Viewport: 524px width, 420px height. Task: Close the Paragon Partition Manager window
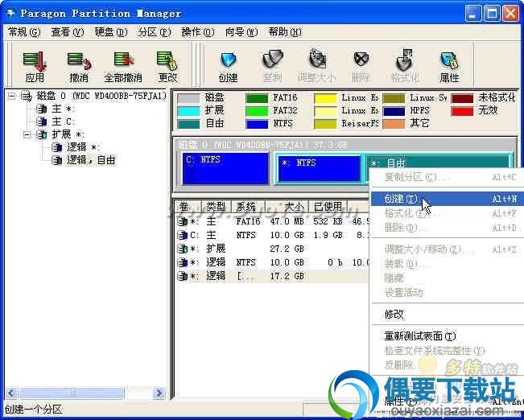point(511,14)
